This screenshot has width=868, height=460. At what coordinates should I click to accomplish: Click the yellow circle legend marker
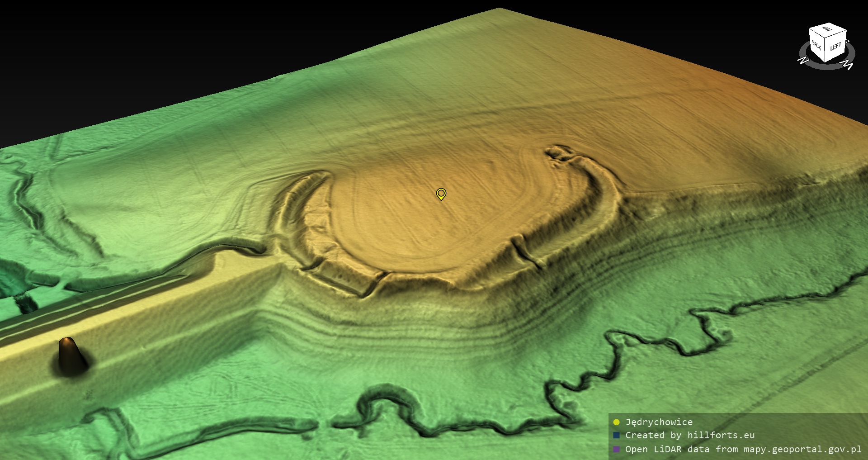coord(616,422)
